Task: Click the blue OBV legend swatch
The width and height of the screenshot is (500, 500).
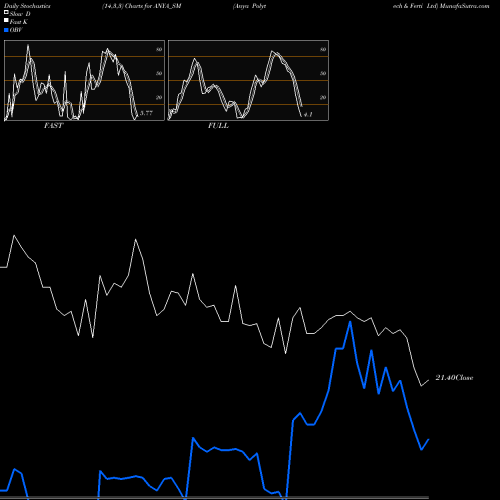Action: (x=6, y=30)
